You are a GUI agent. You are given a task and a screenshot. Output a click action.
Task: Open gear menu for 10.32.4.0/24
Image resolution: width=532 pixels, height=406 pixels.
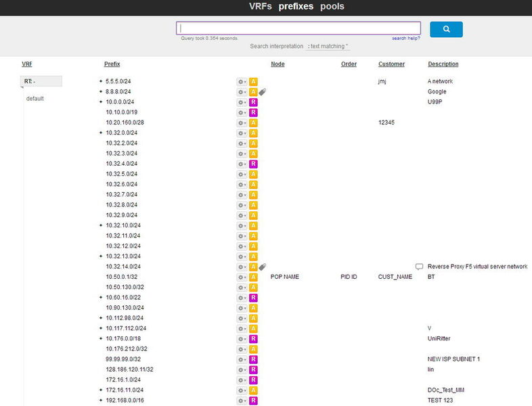coord(242,164)
